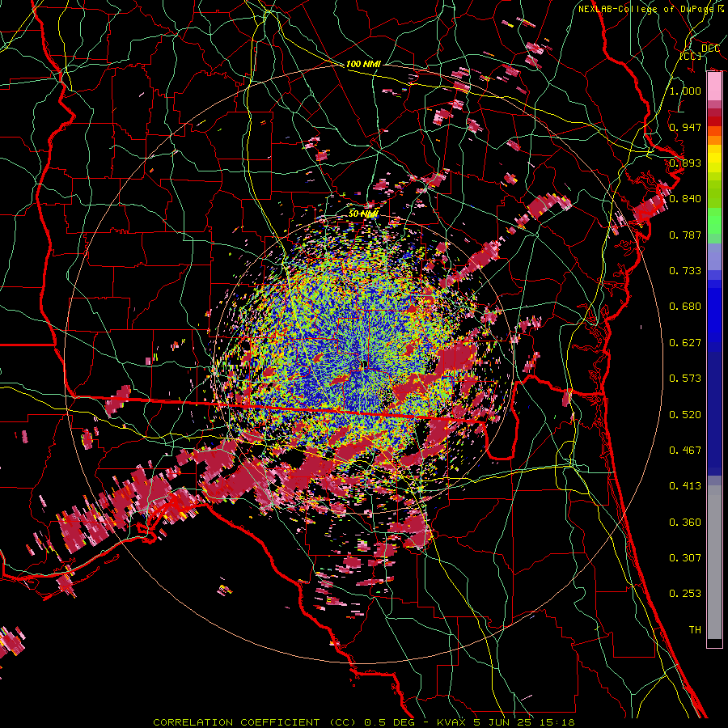The image size is (728, 728).
Task: Click the 0.573 scale value
Action: click(685, 378)
